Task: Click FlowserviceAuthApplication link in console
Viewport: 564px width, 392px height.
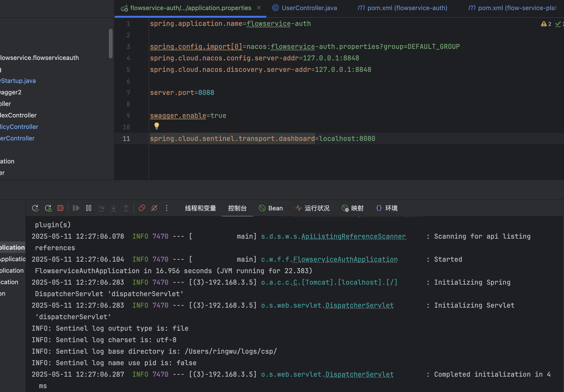Action: (345, 259)
